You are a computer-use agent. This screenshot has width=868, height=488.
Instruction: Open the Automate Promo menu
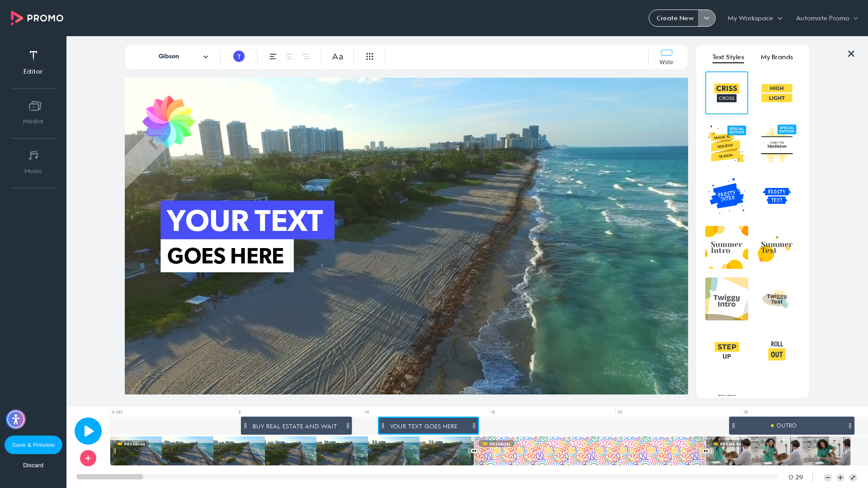[x=827, y=18]
